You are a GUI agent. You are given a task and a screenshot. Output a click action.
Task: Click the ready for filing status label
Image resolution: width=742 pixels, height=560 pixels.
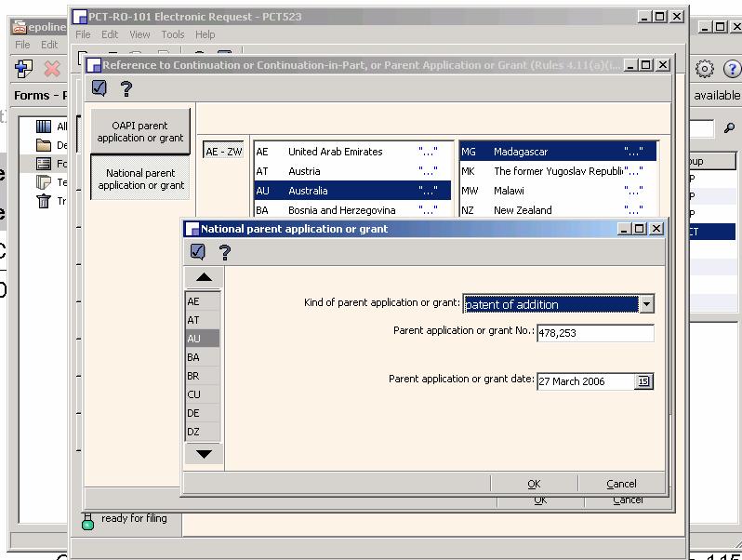(134, 518)
